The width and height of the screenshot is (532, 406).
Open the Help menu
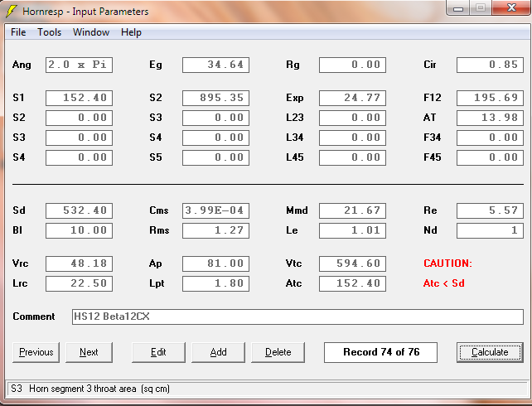(131, 32)
